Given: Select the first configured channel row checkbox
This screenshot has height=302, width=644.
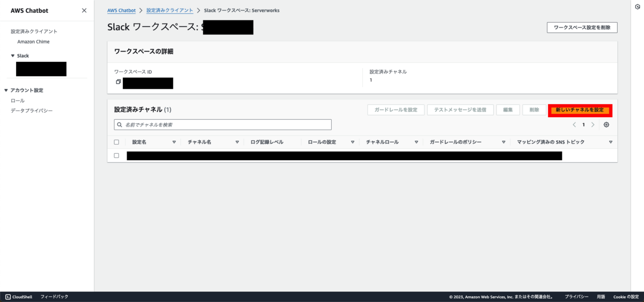Looking at the screenshot, I should point(116,155).
